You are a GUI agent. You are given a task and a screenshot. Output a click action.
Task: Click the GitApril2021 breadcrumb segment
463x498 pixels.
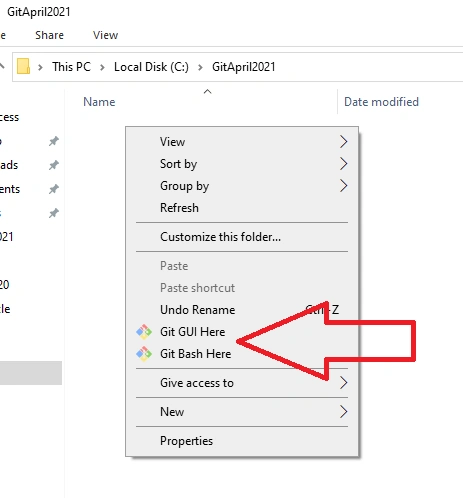pos(244,67)
